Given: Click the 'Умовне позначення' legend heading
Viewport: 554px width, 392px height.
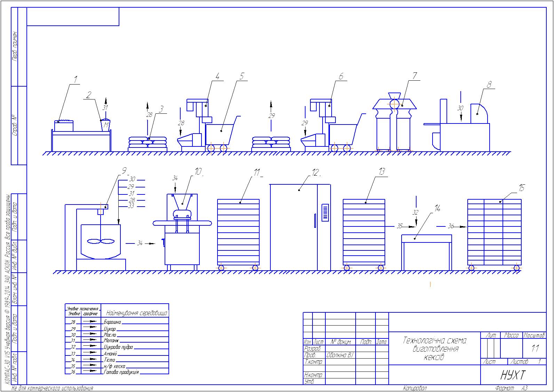Looking at the screenshot, I should (x=84, y=309).
